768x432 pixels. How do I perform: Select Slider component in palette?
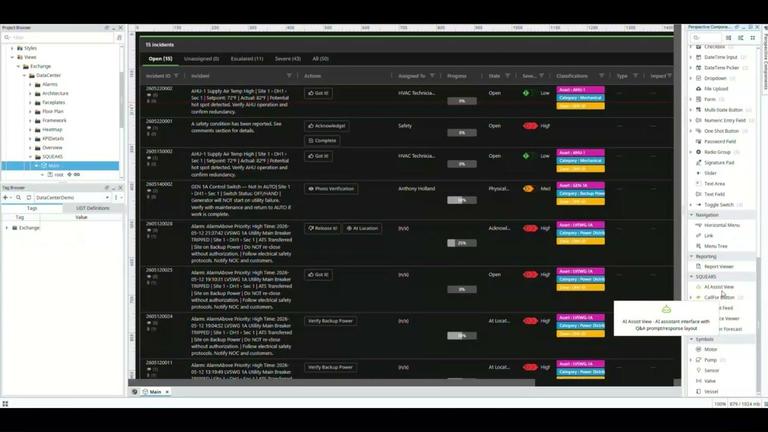click(x=710, y=173)
